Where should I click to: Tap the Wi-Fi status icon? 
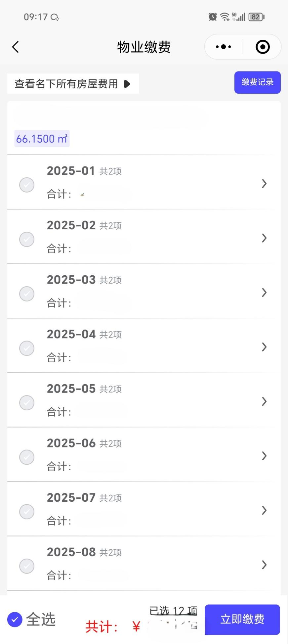225,17
